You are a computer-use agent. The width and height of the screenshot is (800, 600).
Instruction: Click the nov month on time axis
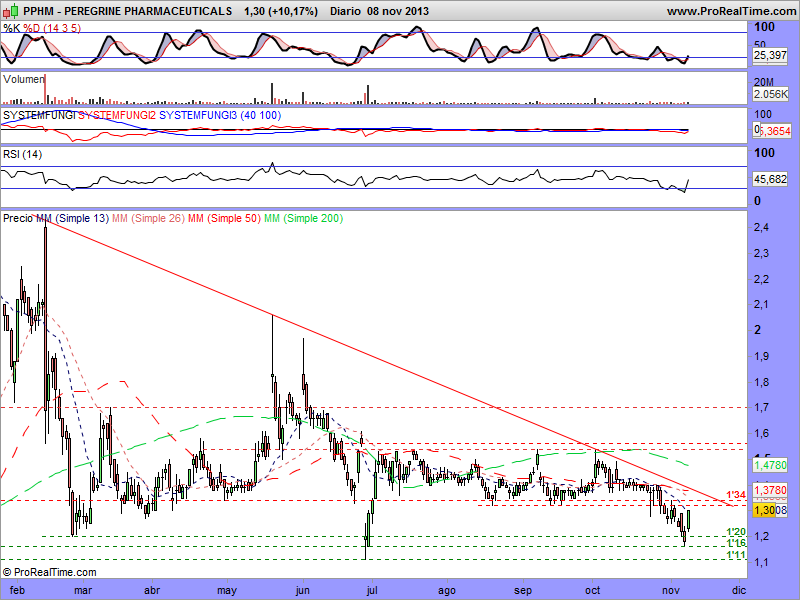click(671, 590)
